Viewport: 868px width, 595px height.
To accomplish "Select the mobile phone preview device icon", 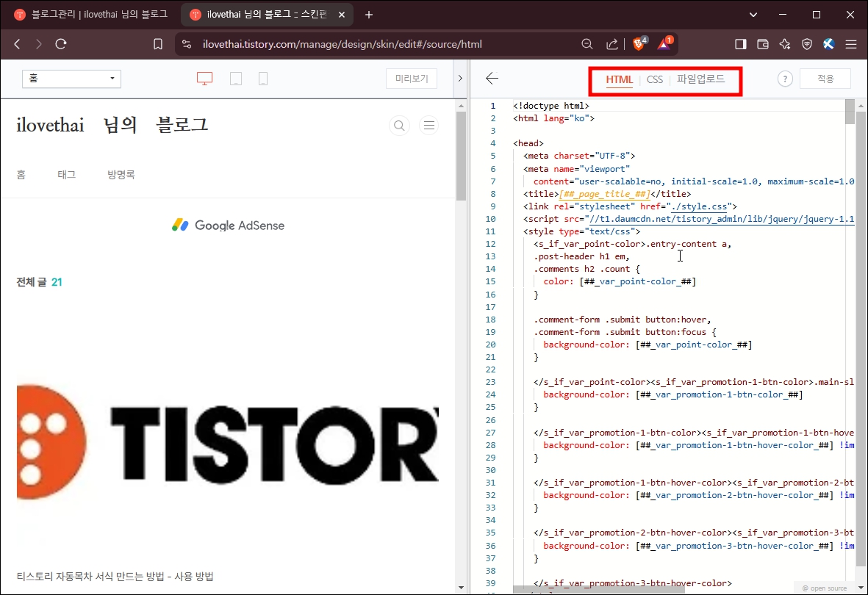I will (263, 79).
